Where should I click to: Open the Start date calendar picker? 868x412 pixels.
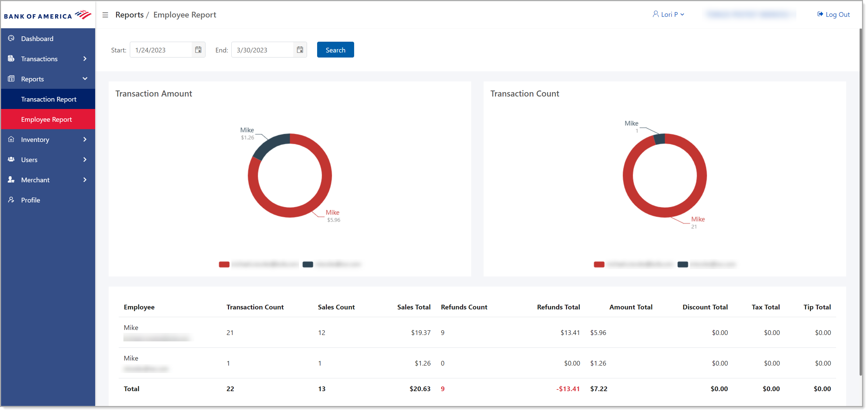point(198,50)
